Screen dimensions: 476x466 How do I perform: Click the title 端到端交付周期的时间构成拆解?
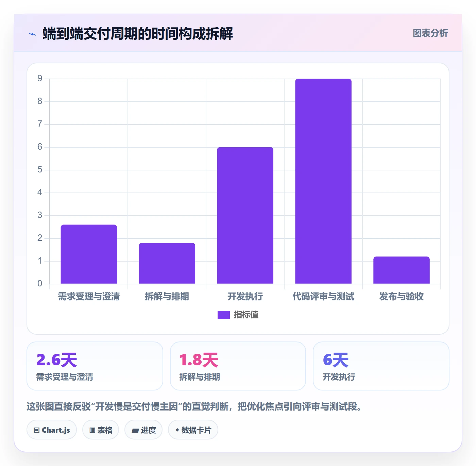click(138, 34)
